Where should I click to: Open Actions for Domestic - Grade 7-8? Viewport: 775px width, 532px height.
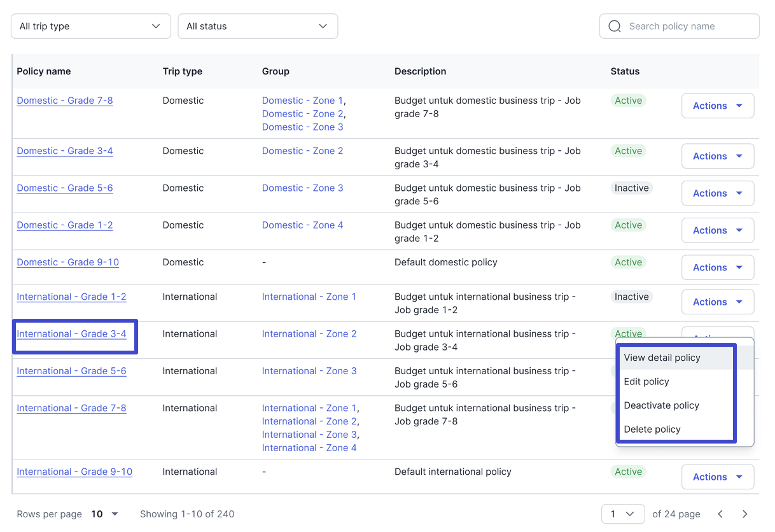(717, 106)
